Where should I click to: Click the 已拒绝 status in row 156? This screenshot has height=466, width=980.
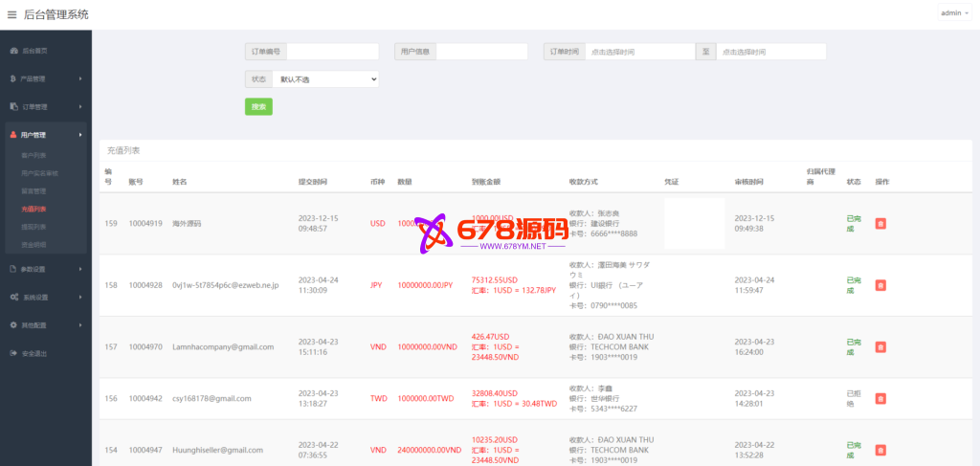(x=854, y=398)
